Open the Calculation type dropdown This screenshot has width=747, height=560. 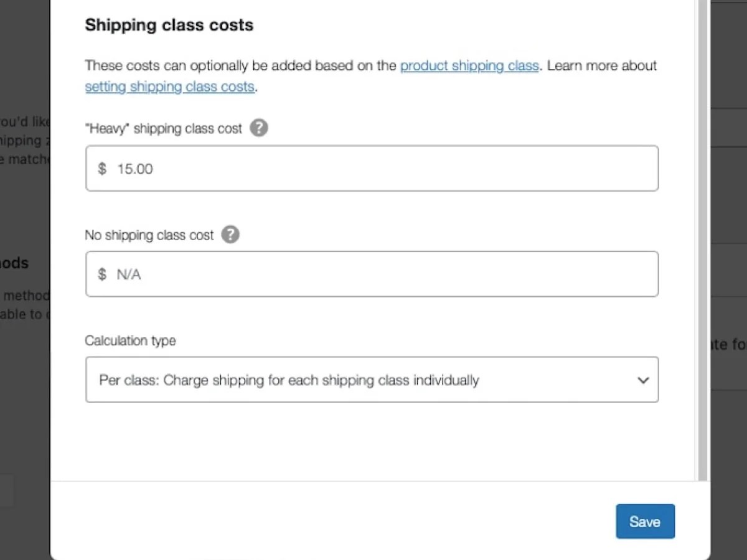pos(372,380)
